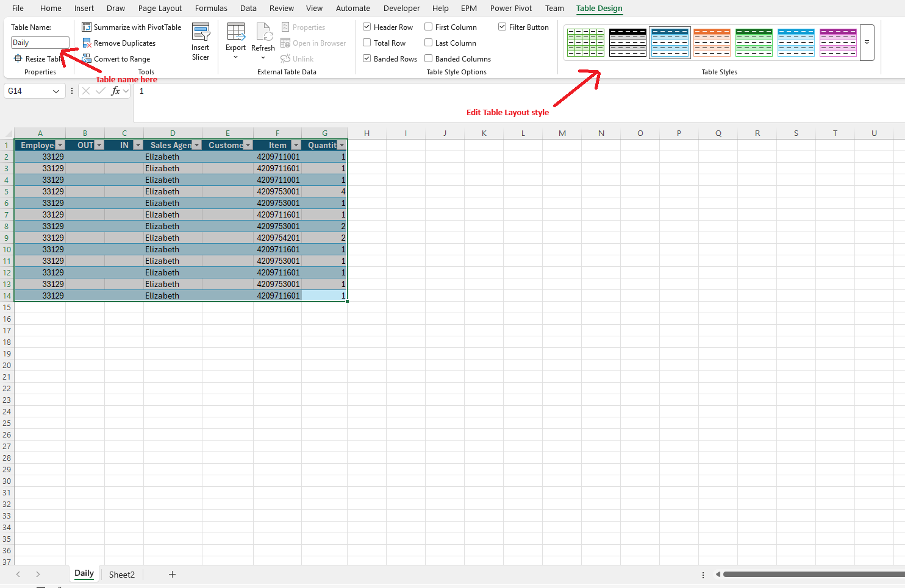This screenshot has height=588, width=905.
Task: Switch to the Power Pivot tab
Action: [511, 8]
